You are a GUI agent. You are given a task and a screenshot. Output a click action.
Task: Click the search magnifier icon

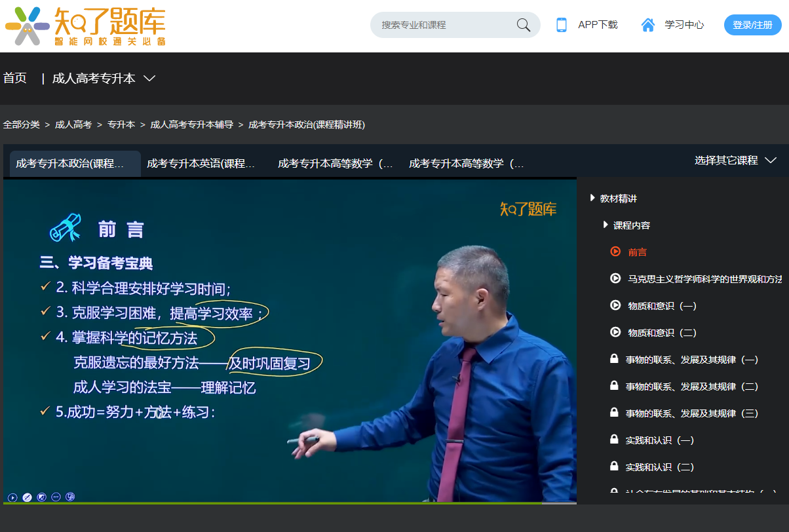pos(522,24)
